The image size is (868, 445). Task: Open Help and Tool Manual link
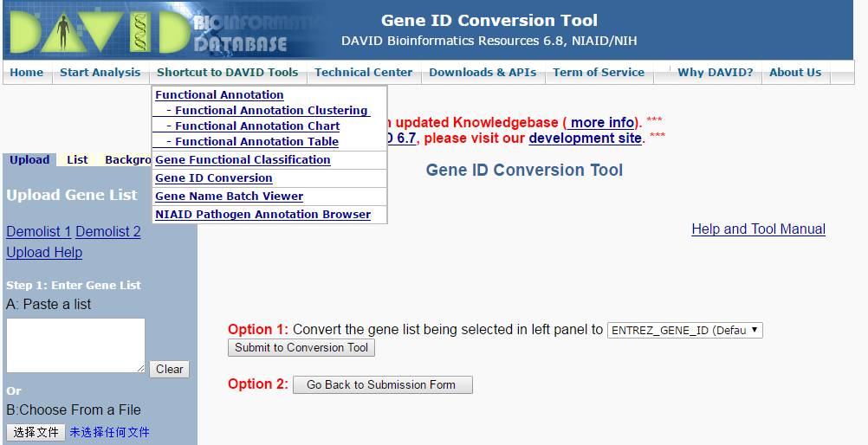point(758,229)
